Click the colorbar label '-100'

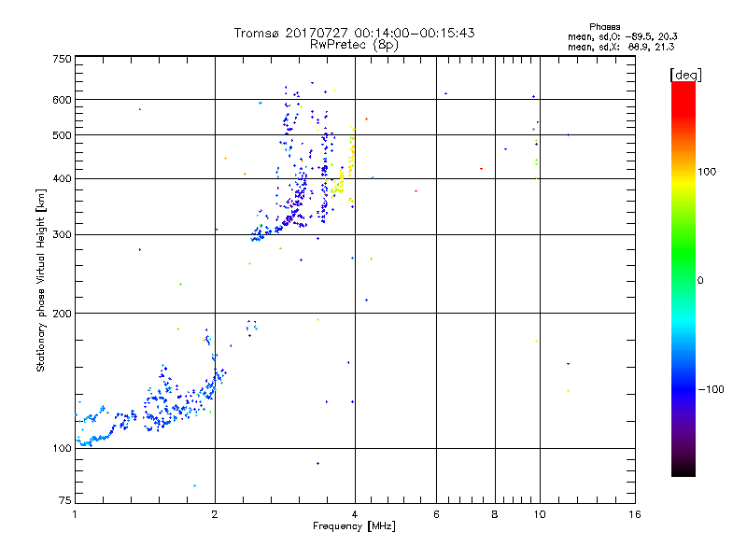(x=712, y=389)
